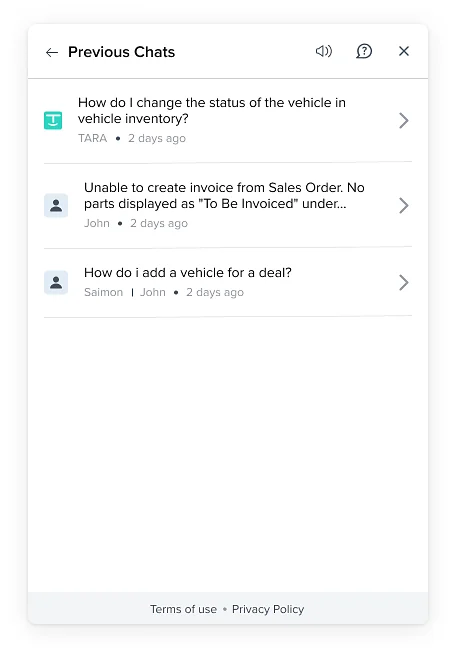The height and width of the screenshot is (656, 456).
Task: Click the green TARA bot avatar
Action: click(53, 120)
